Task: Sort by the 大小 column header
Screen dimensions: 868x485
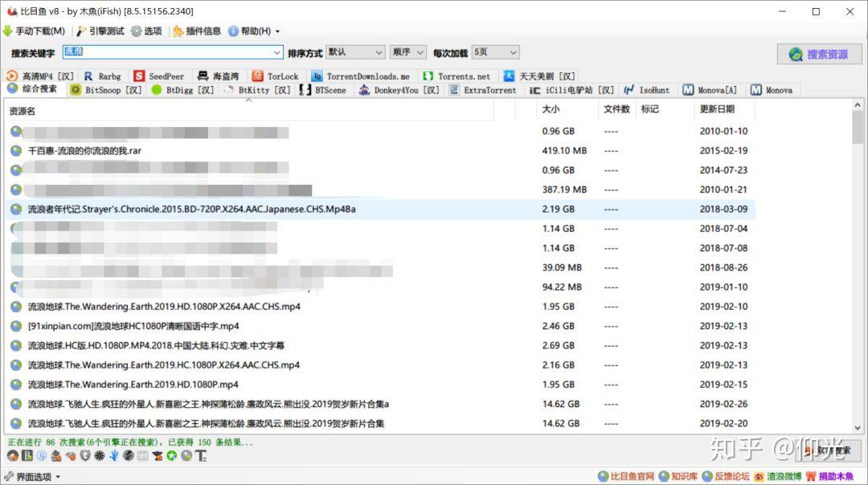Action: pos(567,109)
